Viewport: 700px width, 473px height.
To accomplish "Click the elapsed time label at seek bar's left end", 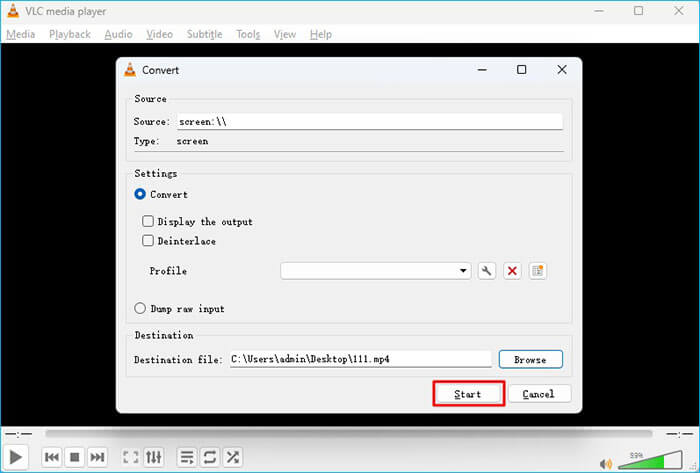I will click(x=18, y=434).
